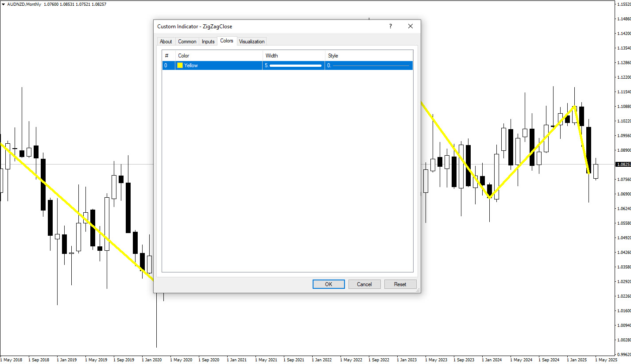Open the Inputs tab
This screenshot has width=631, height=364.
[208, 42]
